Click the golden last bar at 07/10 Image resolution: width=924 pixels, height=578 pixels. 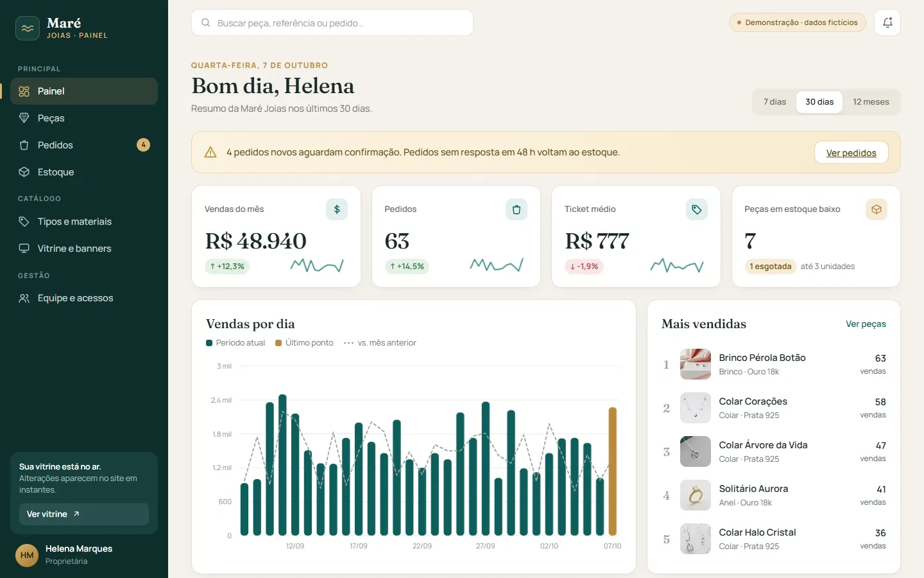(x=613, y=471)
